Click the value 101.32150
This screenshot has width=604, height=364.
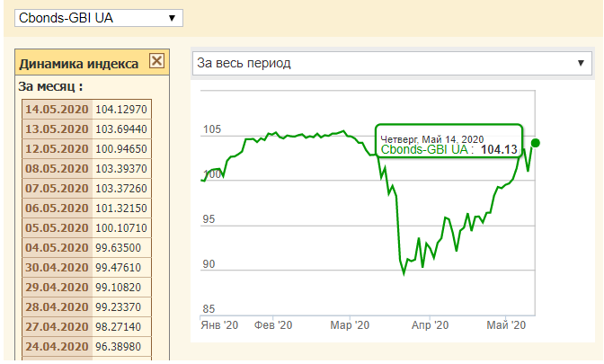121,209
